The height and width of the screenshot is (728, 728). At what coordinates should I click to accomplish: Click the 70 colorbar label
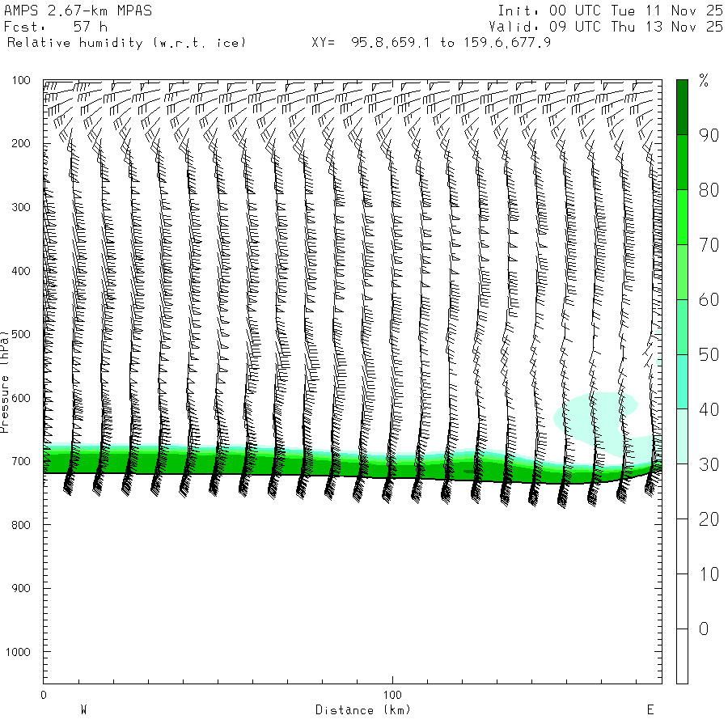coord(709,244)
